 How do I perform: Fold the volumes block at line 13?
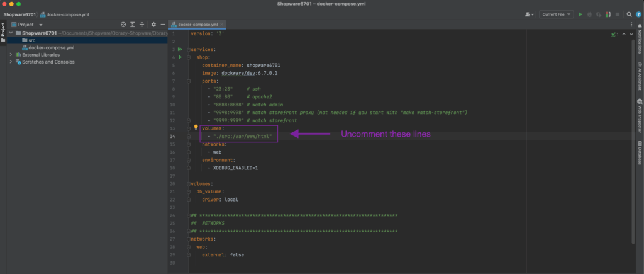pos(189,128)
